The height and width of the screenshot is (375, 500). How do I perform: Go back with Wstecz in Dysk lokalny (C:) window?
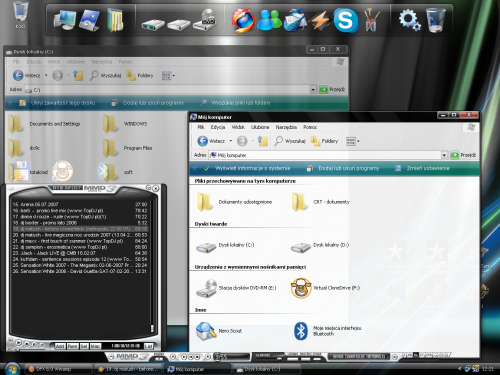point(27,75)
